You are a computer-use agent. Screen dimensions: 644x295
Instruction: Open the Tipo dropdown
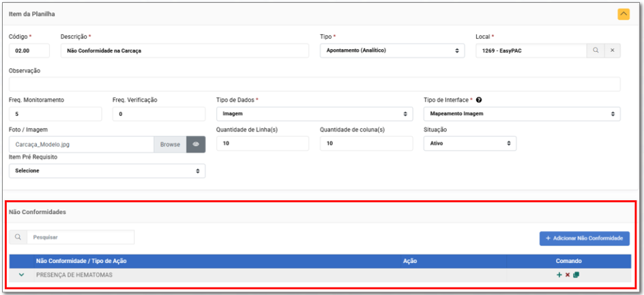click(x=390, y=50)
